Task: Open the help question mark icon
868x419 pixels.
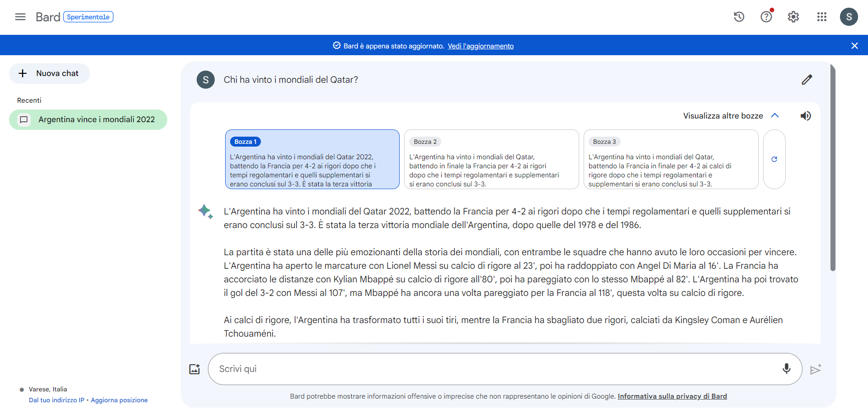Action: click(766, 17)
